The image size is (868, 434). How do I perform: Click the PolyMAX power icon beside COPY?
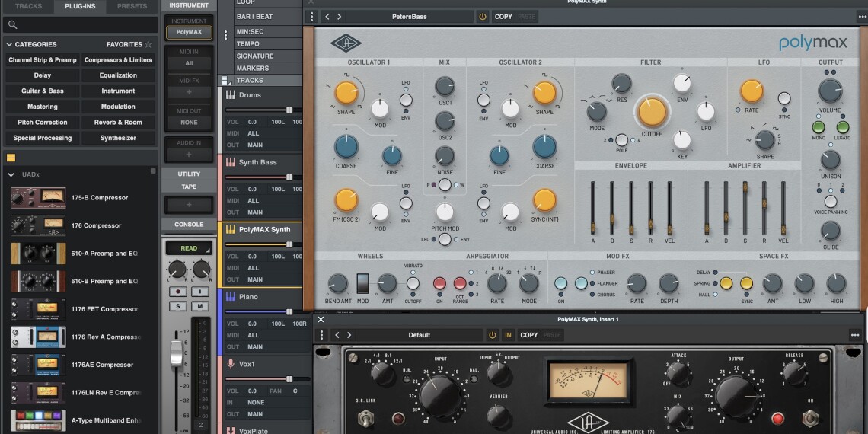point(483,16)
